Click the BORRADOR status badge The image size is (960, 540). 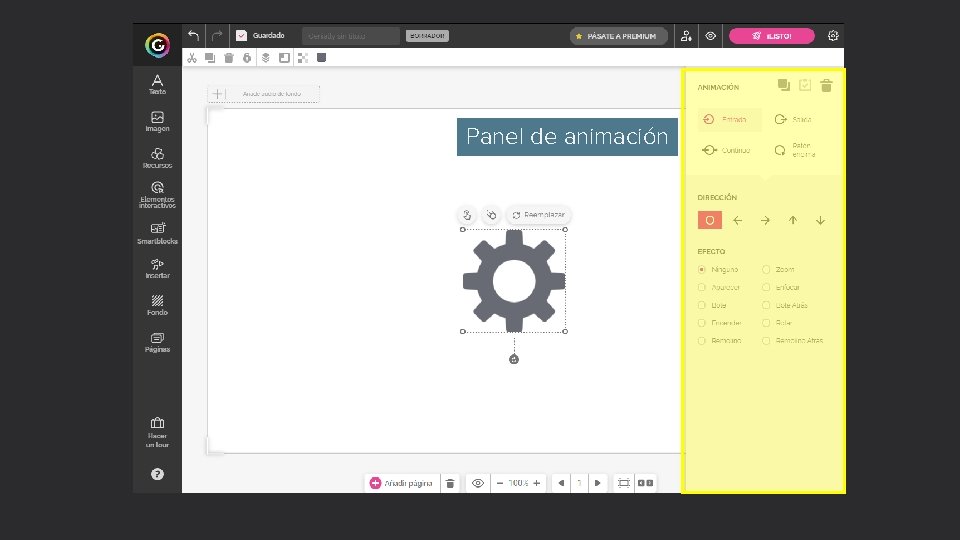click(x=427, y=36)
